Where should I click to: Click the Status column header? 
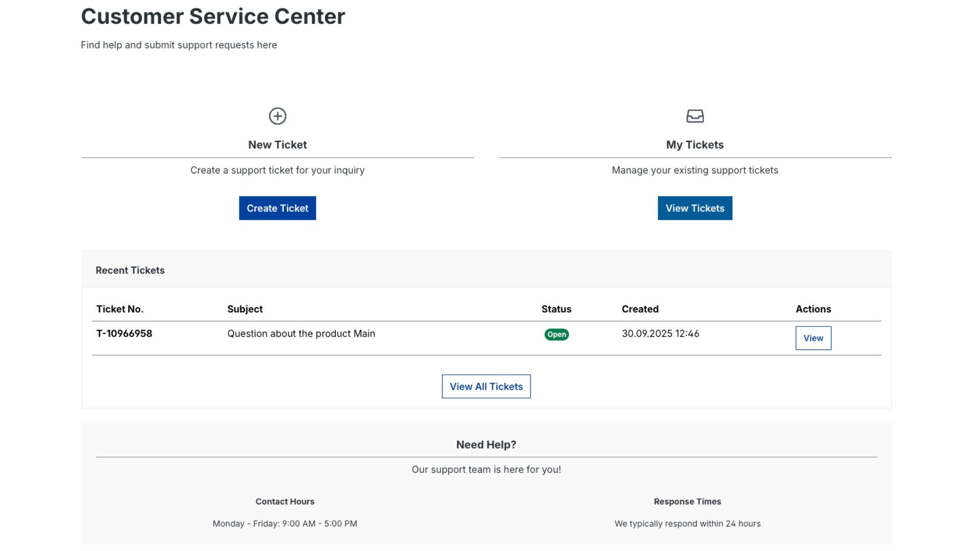click(556, 309)
